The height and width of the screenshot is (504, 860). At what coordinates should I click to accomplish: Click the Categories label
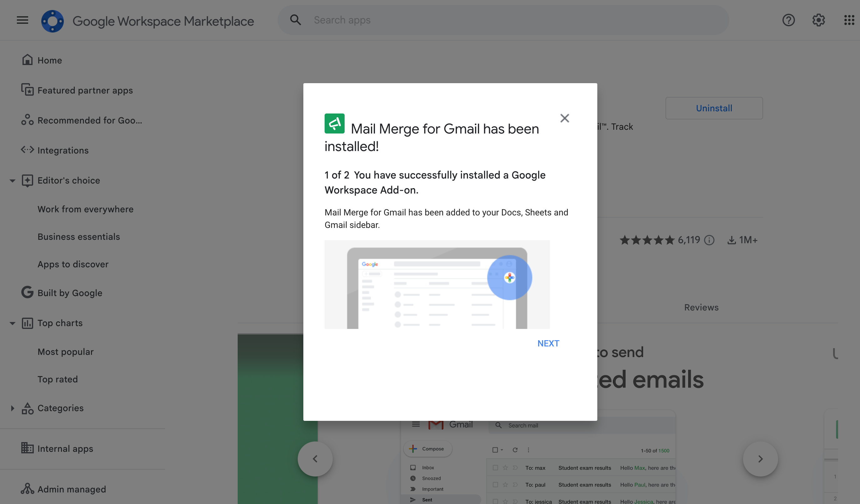[60, 408]
